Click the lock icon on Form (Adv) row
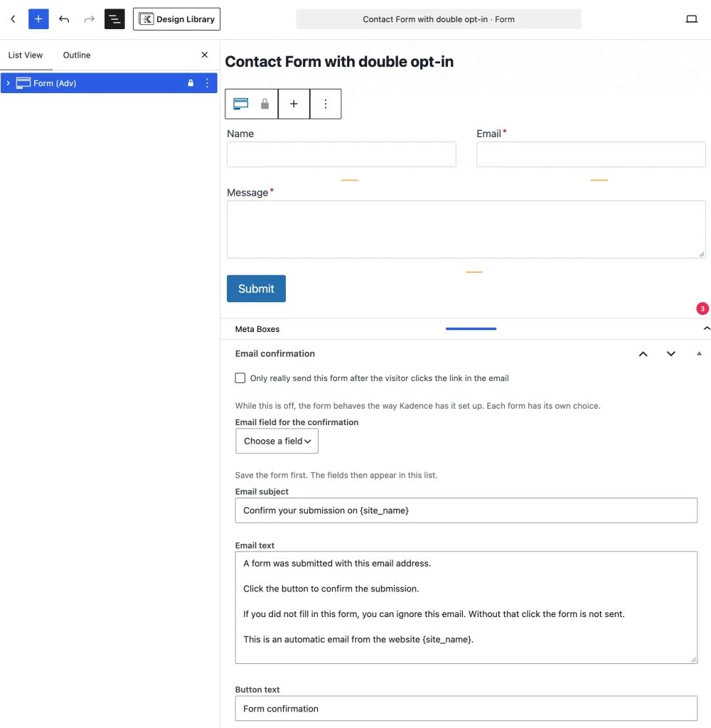The width and height of the screenshot is (711, 728). (x=191, y=83)
